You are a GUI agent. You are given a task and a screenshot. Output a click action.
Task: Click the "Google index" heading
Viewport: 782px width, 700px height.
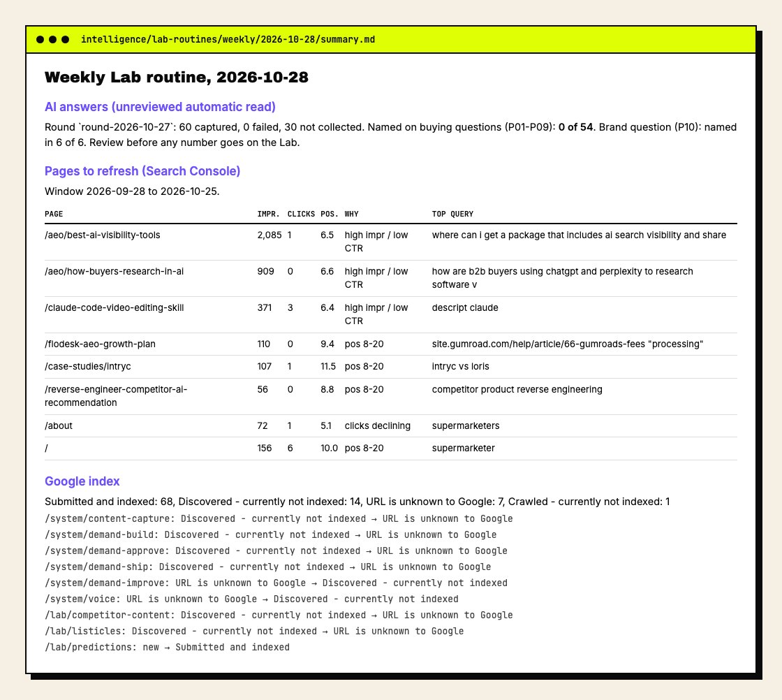(x=82, y=481)
